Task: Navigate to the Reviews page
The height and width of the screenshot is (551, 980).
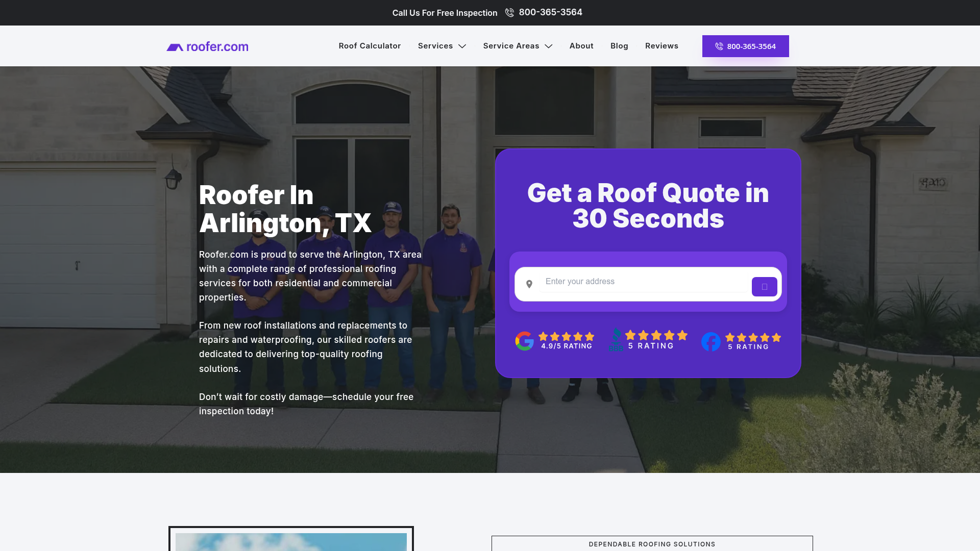Action: point(661,46)
